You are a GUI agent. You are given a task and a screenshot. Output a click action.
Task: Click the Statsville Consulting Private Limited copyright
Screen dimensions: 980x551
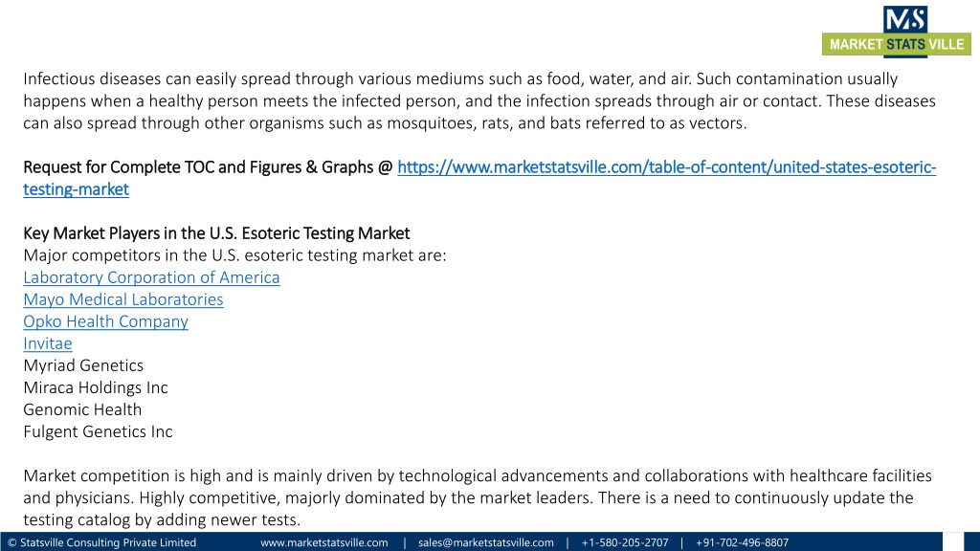click(101, 542)
